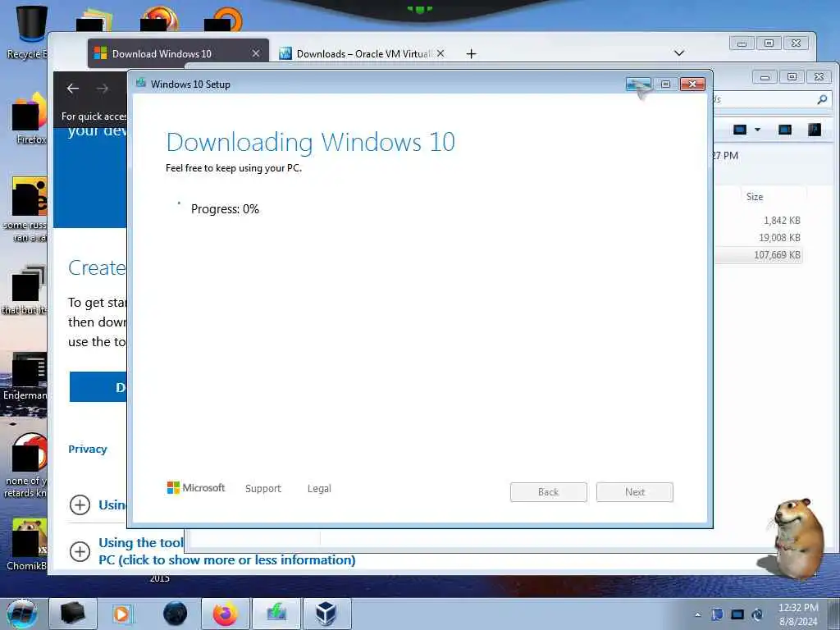840x630 pixels.
Task: Select the 1,842 KB file row
Action: (x=759, y=220)
